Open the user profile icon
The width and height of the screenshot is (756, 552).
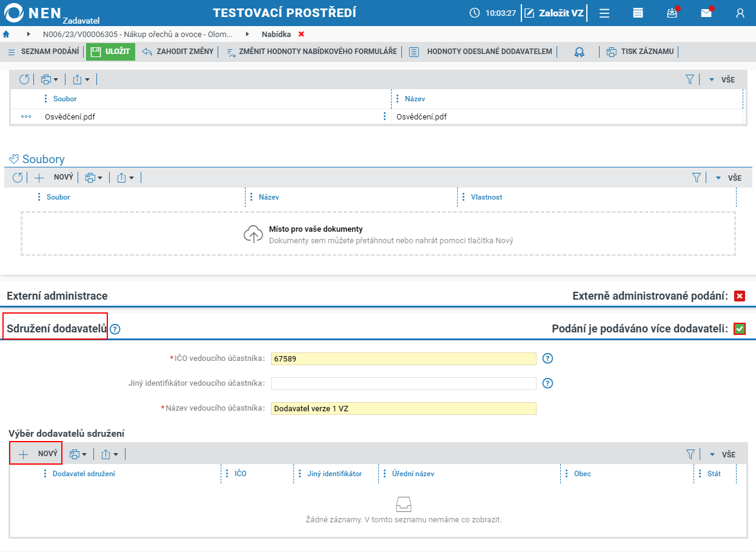740,13
